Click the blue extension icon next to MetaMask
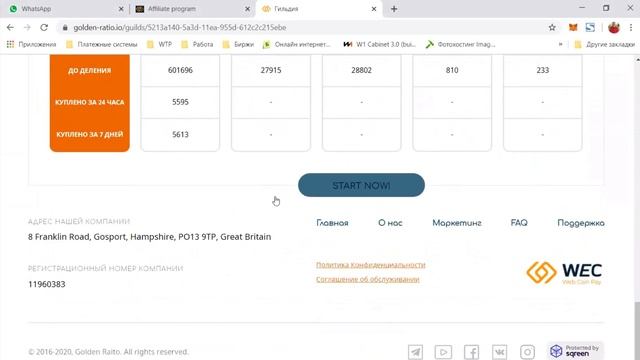 pos(590,27)
